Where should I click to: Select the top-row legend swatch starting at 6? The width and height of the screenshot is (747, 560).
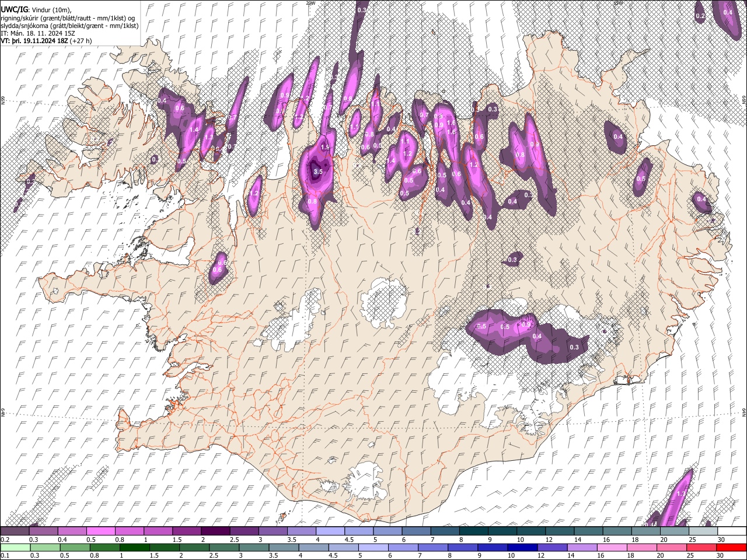coord(416,531)
